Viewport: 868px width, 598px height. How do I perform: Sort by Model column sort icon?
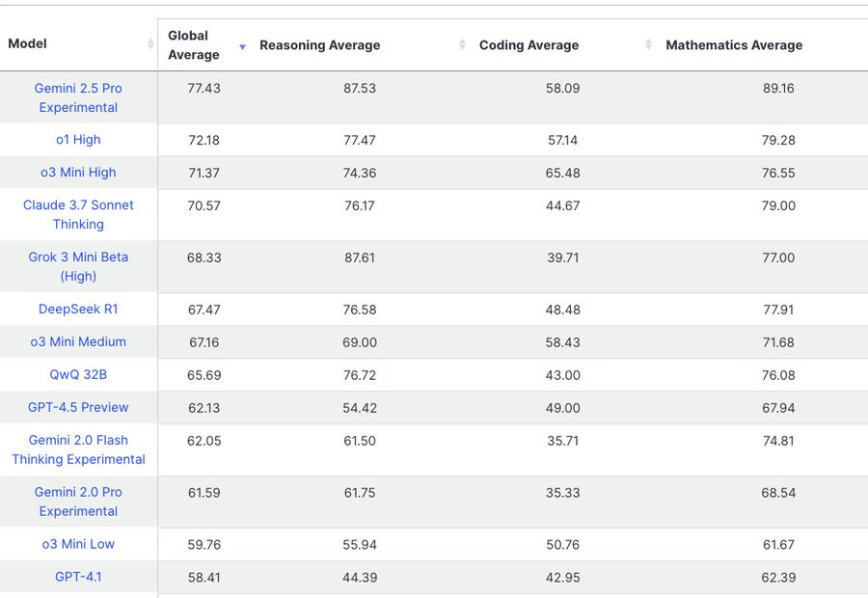[150, 44]
